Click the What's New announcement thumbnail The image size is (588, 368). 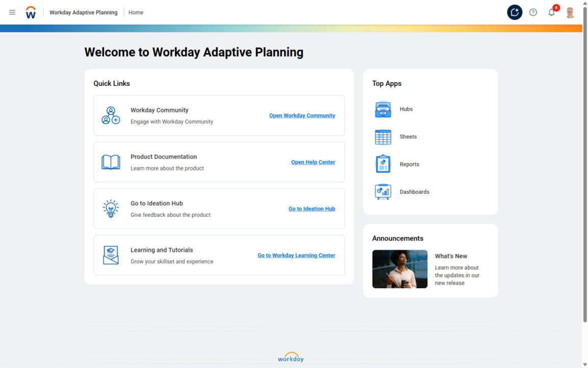click(x=400, y=269)
